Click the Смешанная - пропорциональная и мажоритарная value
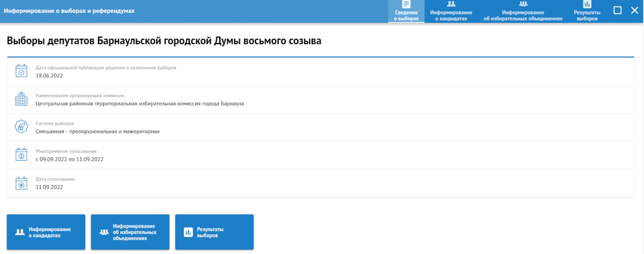The image size is (644, 254). click(98, 131)
